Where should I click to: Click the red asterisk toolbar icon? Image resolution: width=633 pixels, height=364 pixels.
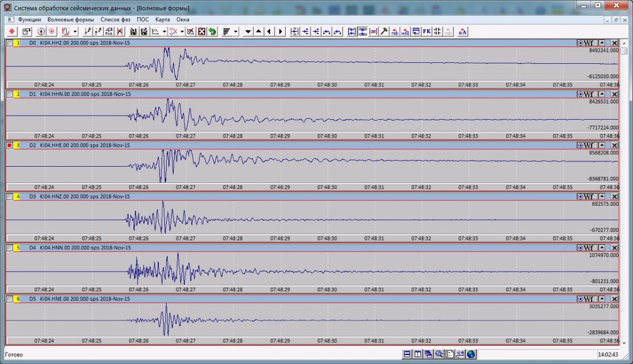point(11,32)
